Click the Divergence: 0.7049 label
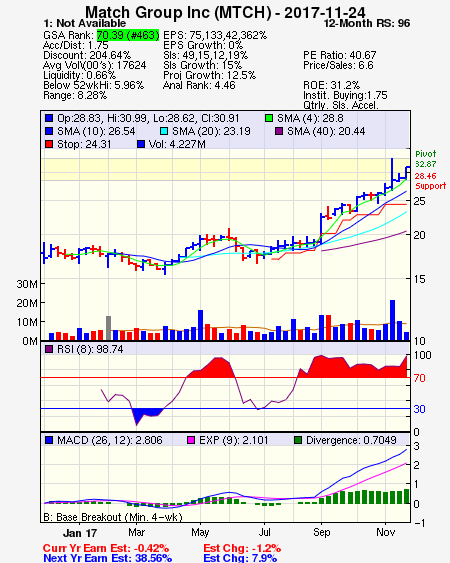The height and width of the screenshot is (563, 450). [x=351, y=440]
